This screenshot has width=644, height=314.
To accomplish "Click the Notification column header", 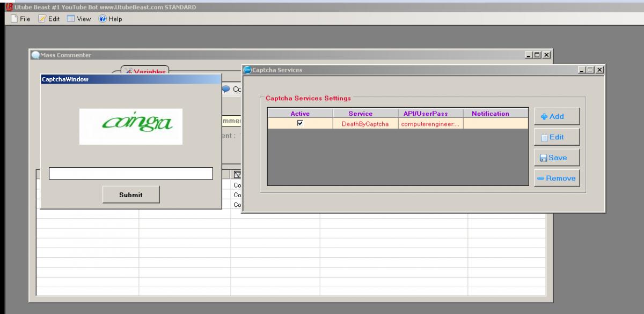I will pyautogui.click(x=496, y=114).
